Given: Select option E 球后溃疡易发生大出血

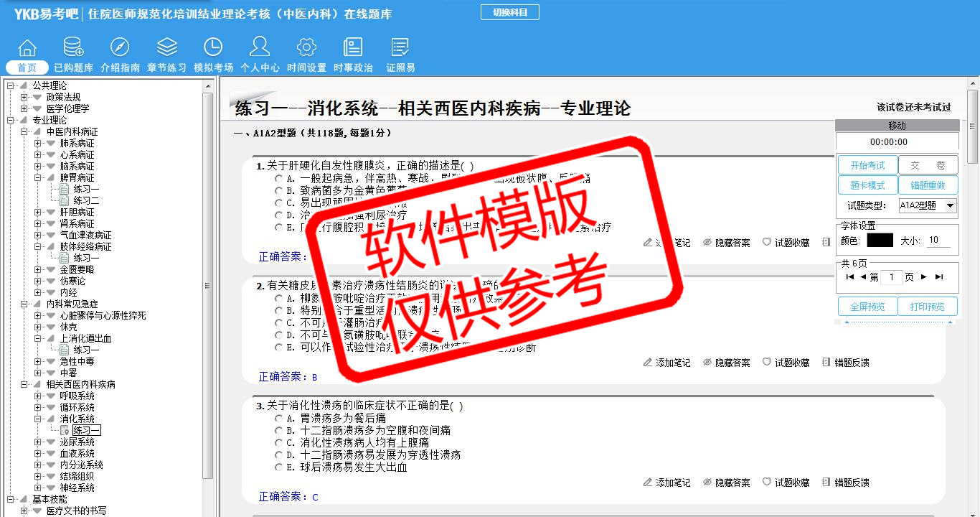Looking at the screenshot, I should pos(278,467).
